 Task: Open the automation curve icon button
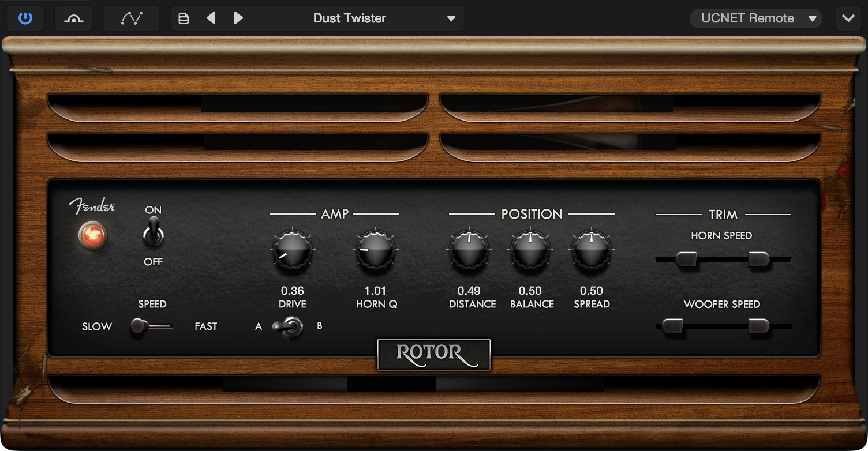(x=132, y=18)
